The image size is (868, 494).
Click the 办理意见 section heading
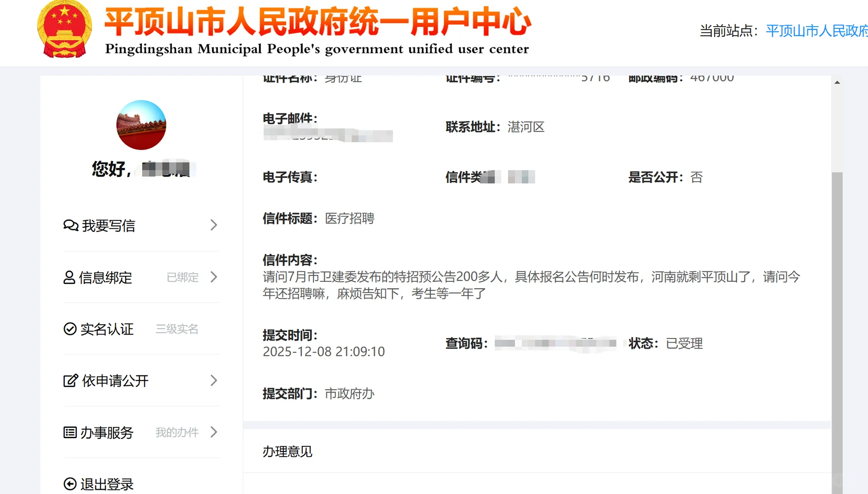(288, 451)
